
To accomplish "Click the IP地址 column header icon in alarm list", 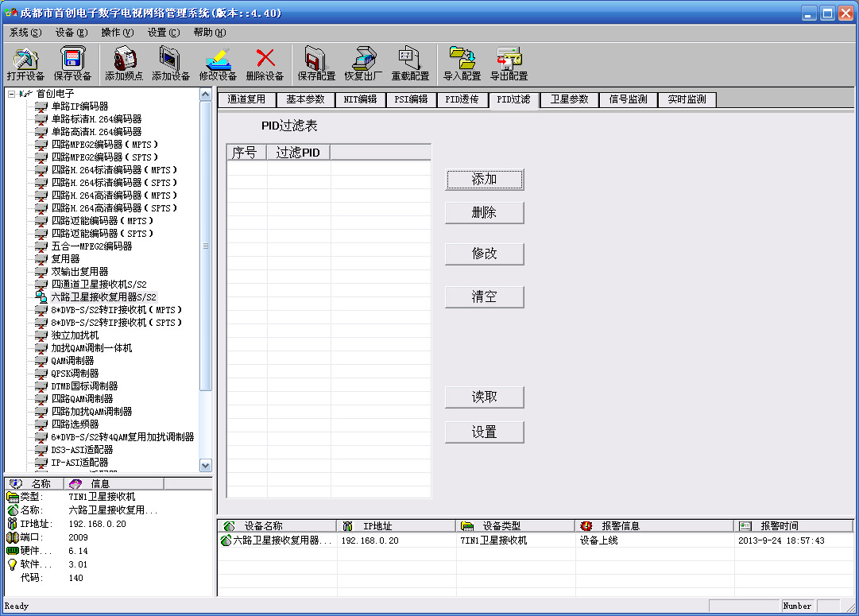I will tap(347, 526).
